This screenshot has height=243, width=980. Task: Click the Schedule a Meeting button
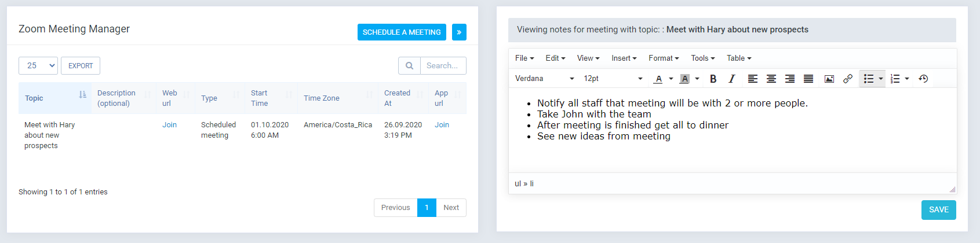(402, 32)
